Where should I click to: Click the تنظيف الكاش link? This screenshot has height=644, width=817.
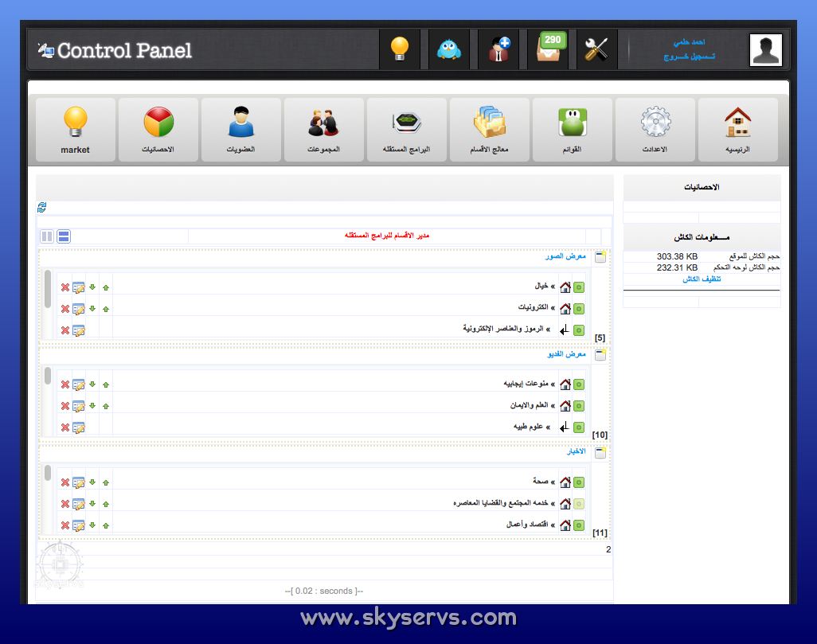[702, 279]
